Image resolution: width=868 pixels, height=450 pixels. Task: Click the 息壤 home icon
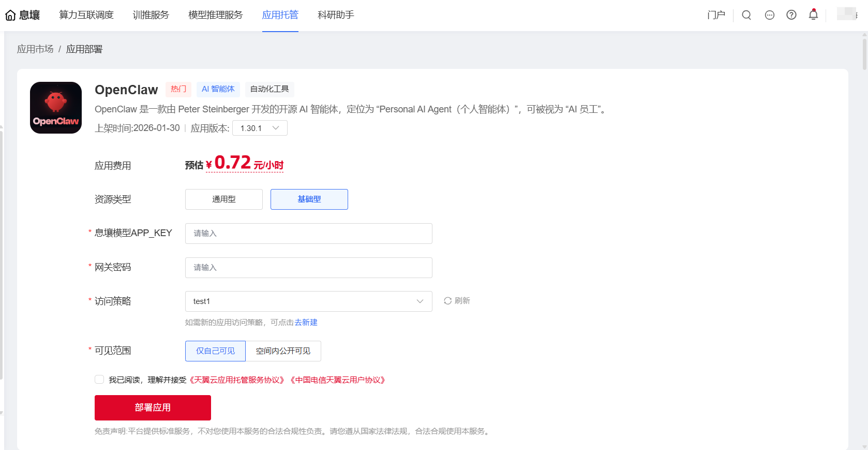(x=10, y=16)
